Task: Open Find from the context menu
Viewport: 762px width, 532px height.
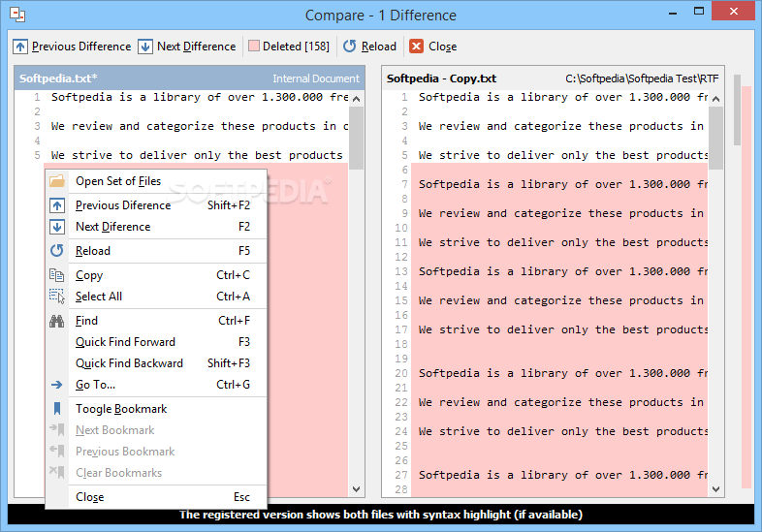Action: point(156,321)
